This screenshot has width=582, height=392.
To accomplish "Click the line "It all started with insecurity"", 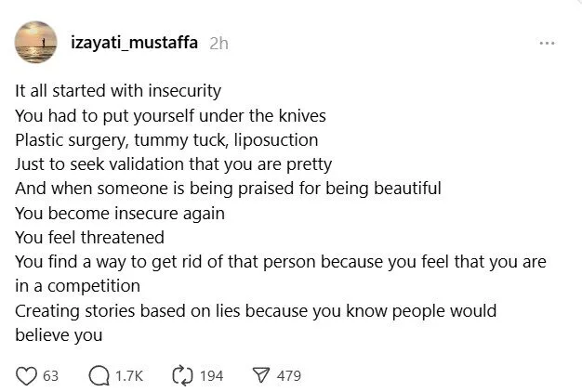I will point(118,91).
